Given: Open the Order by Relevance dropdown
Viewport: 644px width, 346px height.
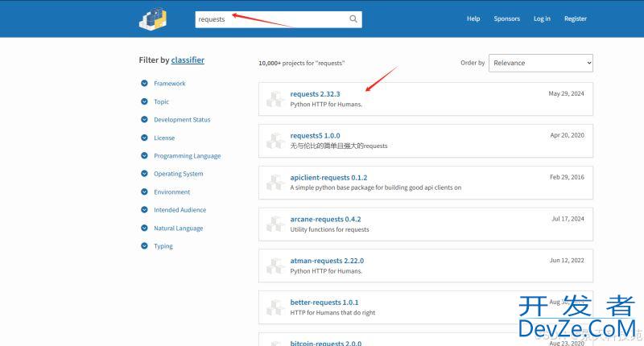Looking at the screenshot, I should tap(541, 63).
